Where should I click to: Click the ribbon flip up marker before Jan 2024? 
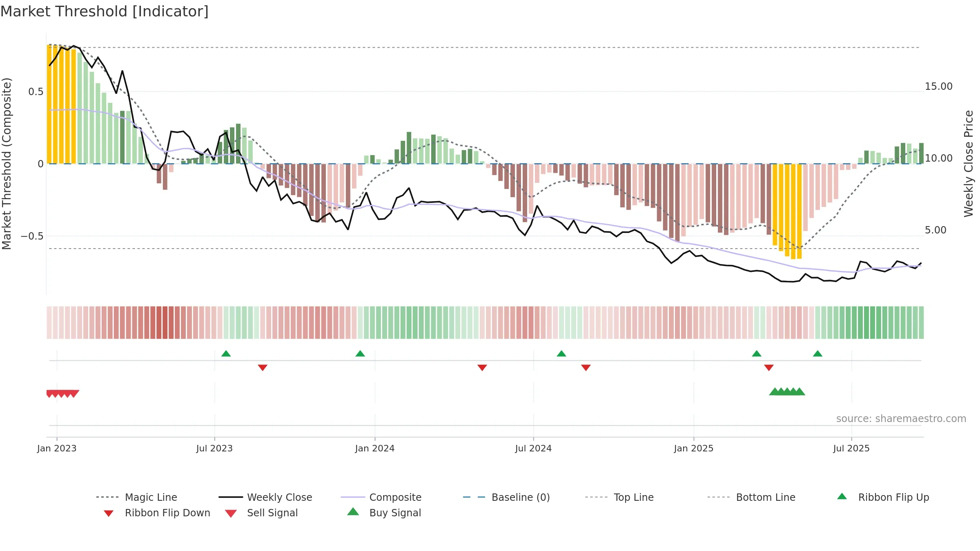tap(360, 353)
